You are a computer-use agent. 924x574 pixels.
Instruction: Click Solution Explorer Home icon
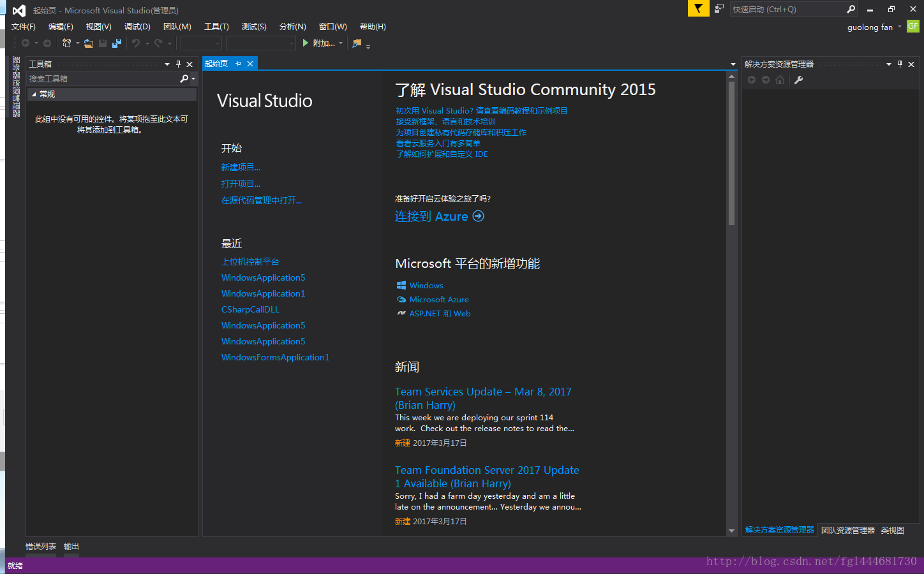(780, 80)
